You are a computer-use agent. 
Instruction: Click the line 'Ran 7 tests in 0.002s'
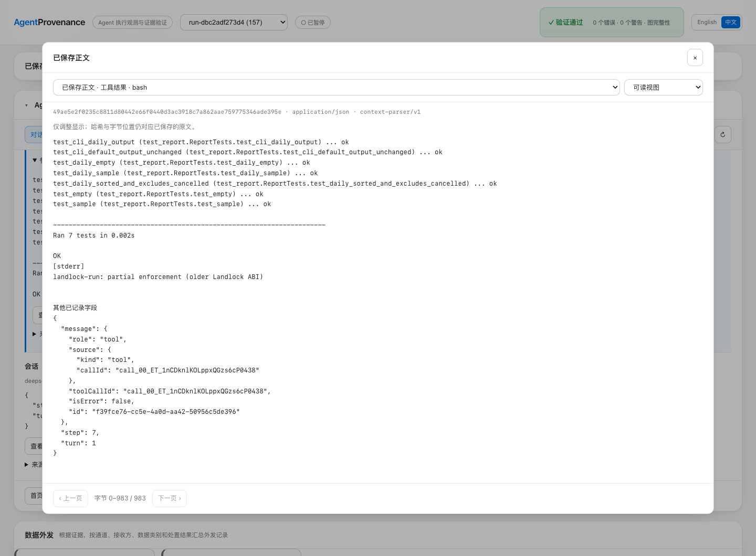pyautogui.click(x=94, y=236)
